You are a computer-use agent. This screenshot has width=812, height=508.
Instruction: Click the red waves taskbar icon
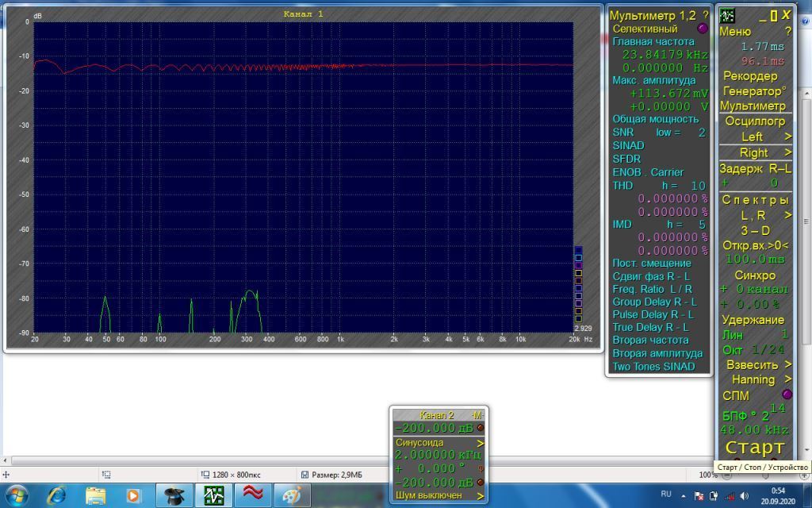point(253,495)
